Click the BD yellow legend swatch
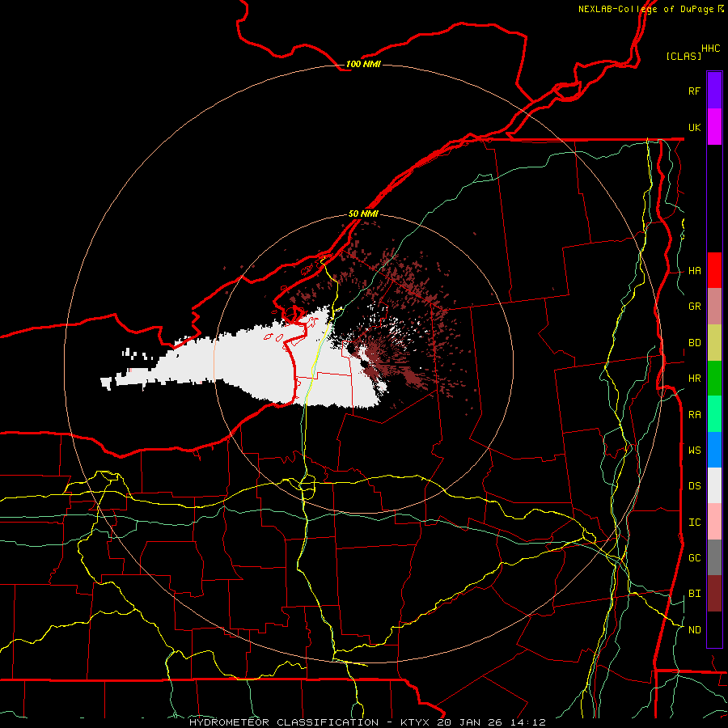Screen dimensions: 728x728 click(714, 343)
